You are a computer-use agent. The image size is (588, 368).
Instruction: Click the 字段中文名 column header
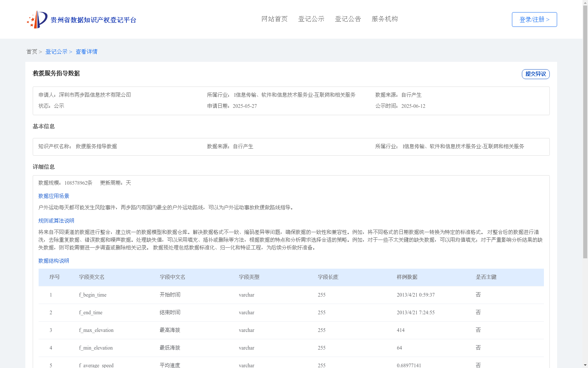click(172, 277)
